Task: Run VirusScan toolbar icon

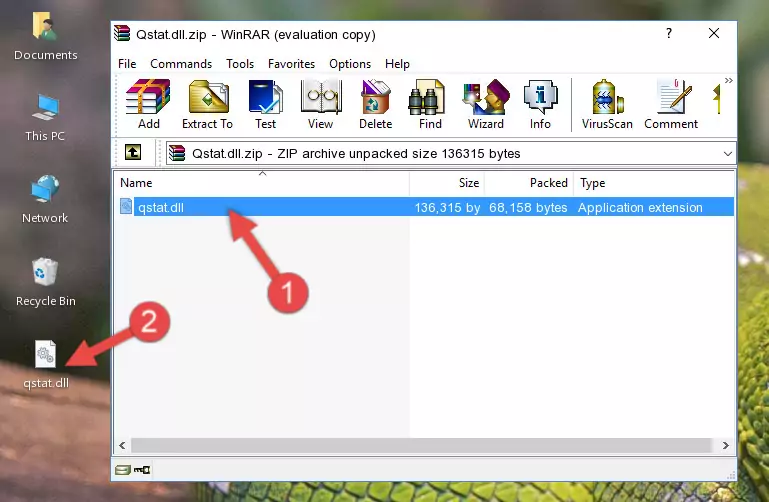Action: (607, 104)
